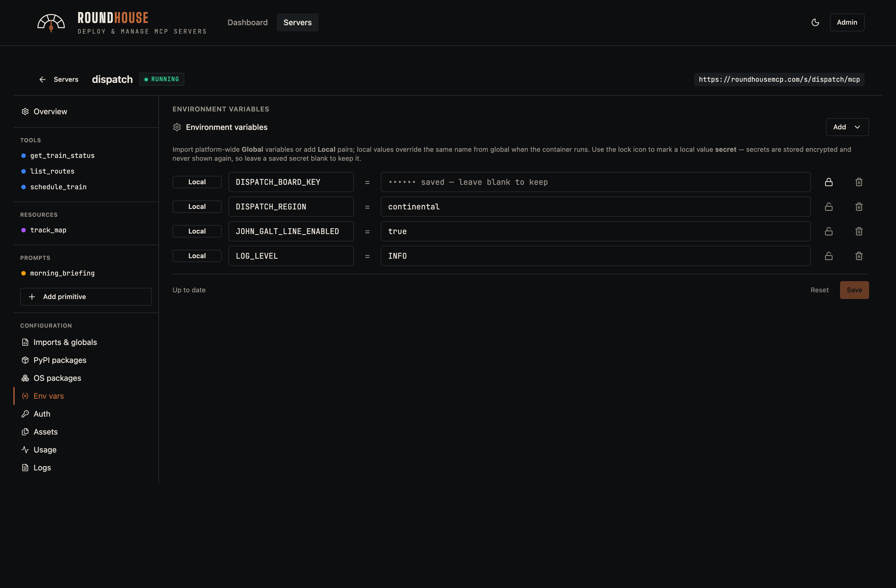The width and height of the screenshot is (896, 588).
Task: Edit the DISPATCH_REGION name field
Action: (x=291, y=207)
